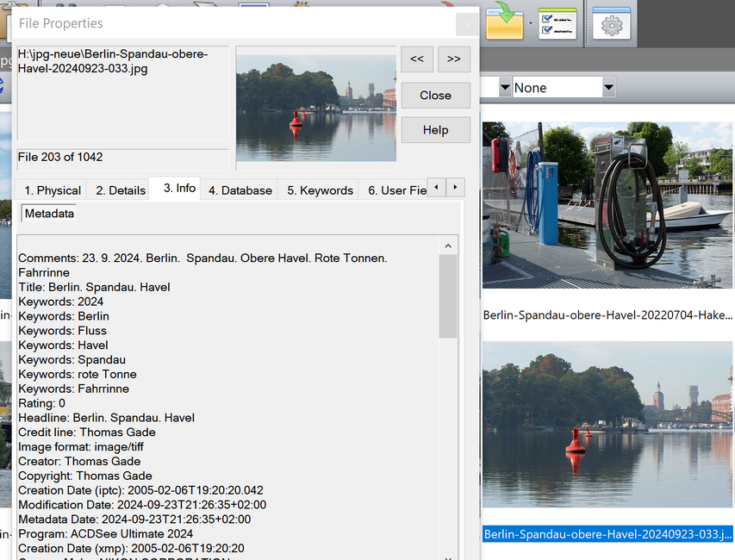Switch to the 2. Details tab
Image resolution: width=735 pixels, height=560 pixels.
(121, 190)
